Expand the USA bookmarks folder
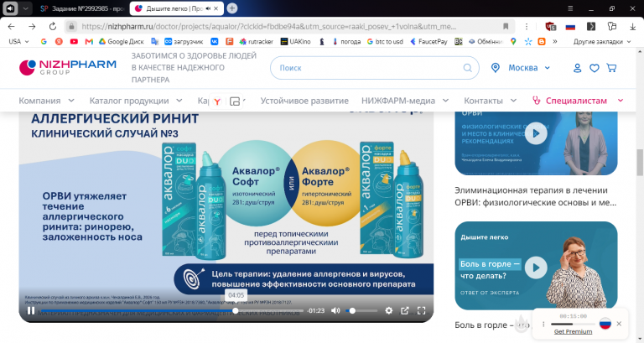This screenshot has height=343, width=644. 19,41
